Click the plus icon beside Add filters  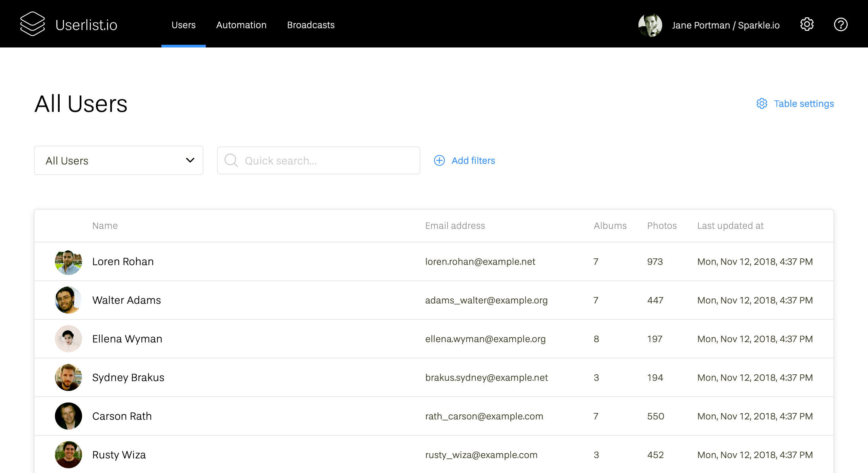439,160
